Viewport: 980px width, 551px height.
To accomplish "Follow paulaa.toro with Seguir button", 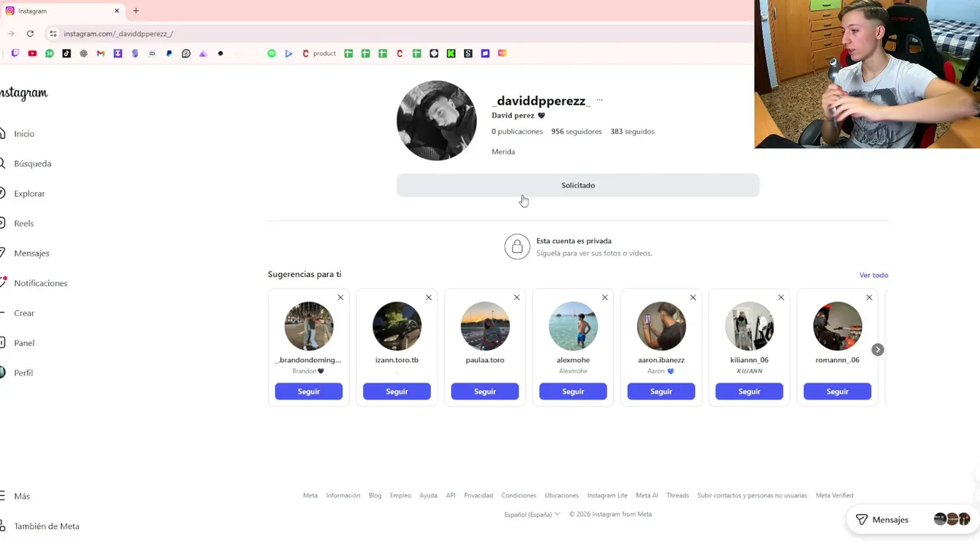I will point(485,392).
